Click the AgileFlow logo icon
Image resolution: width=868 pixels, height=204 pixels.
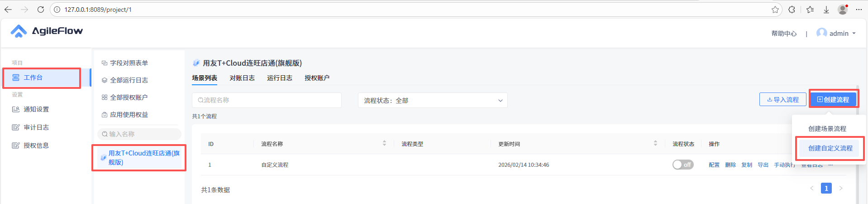coord(19,31)
